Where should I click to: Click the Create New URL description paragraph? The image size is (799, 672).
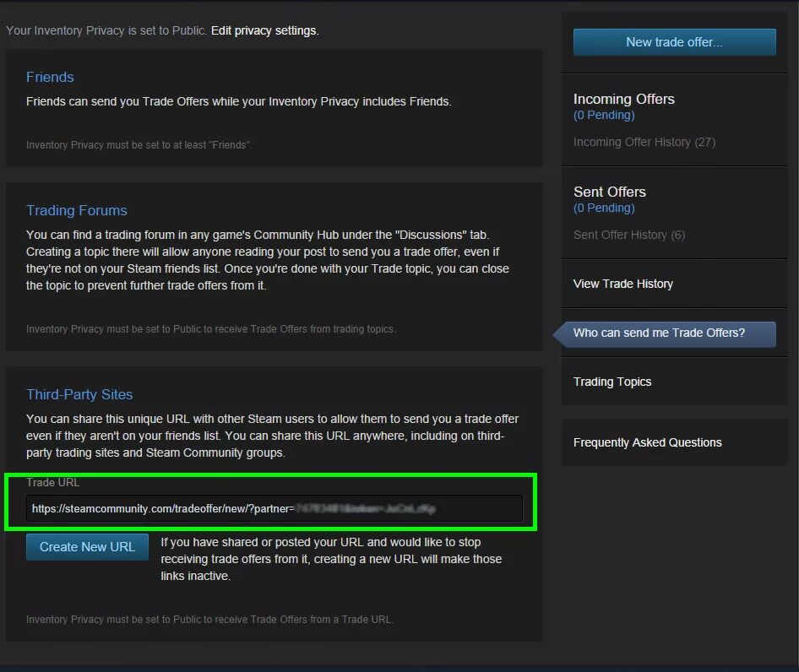point(331,559)
